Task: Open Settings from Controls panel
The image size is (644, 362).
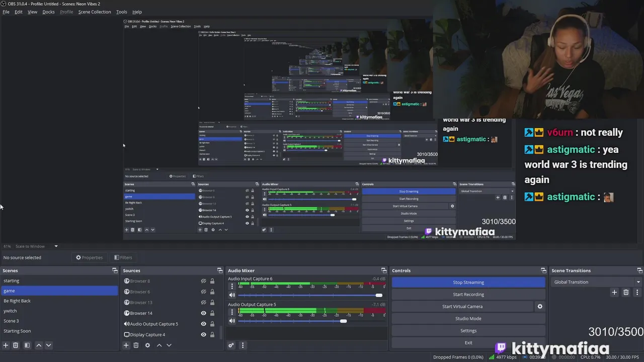Action: [468, 330]
